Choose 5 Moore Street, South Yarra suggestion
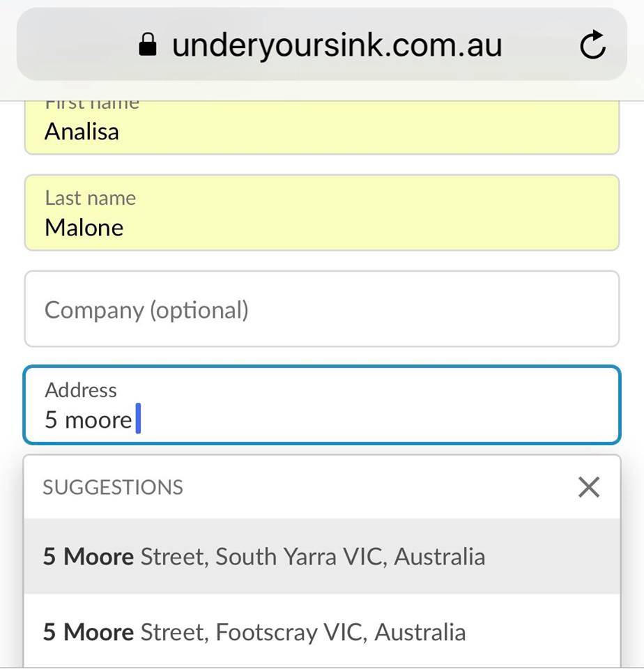The height and width of the screenshot is (669, 644). (x=322, y=556)
